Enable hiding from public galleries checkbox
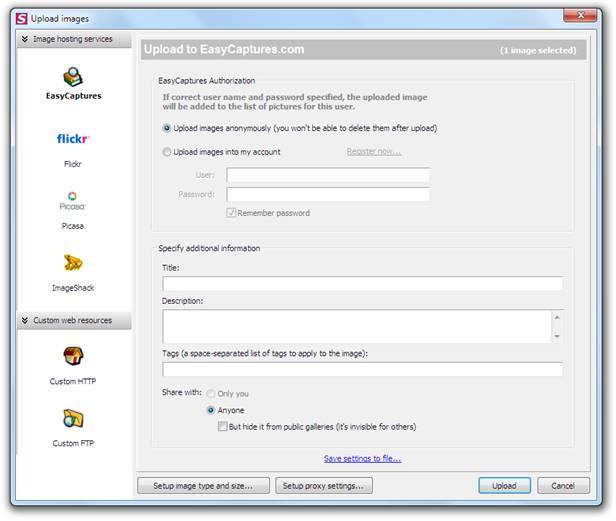Viewport: 616px width, 521px height. point(222,426)
